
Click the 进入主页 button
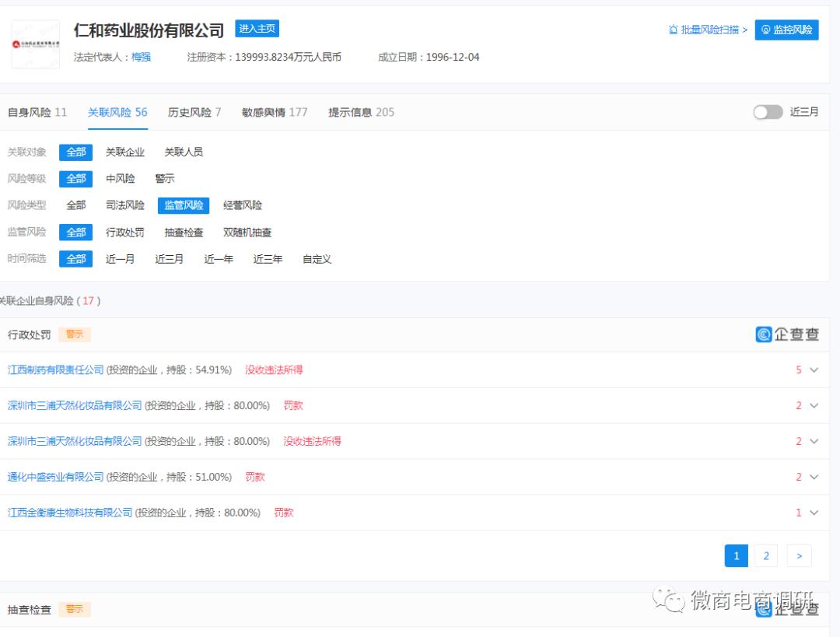coord(255,29)
